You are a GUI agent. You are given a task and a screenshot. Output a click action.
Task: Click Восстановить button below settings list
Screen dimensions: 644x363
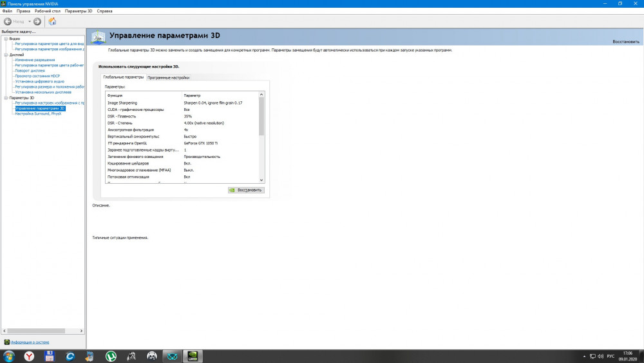coord(246,190)
